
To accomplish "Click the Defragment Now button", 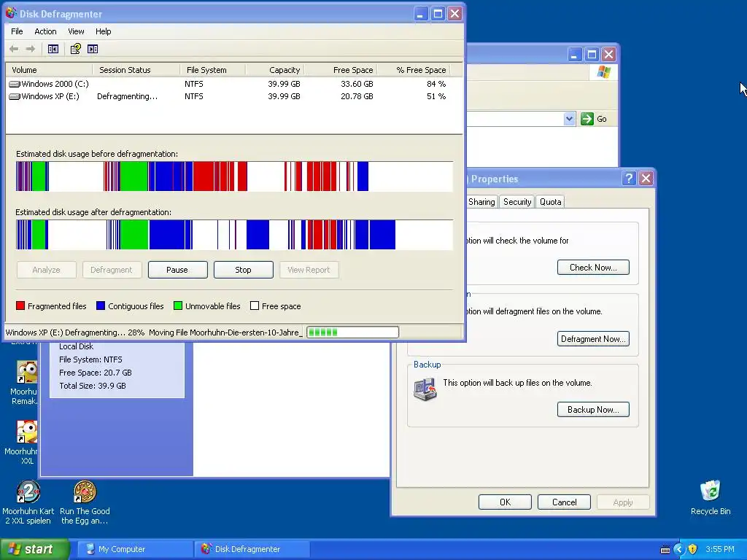I will click(x=593, y=339).
